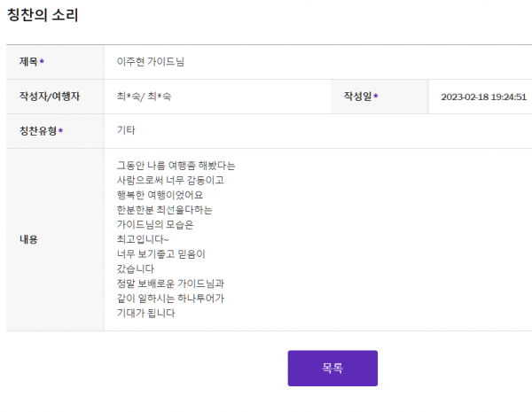The height and width of the screenshot is (412, 532).
Task: Click the line 사람으로써 너무 감동이고
Action: pyautogui.click(x=170, y=180)
